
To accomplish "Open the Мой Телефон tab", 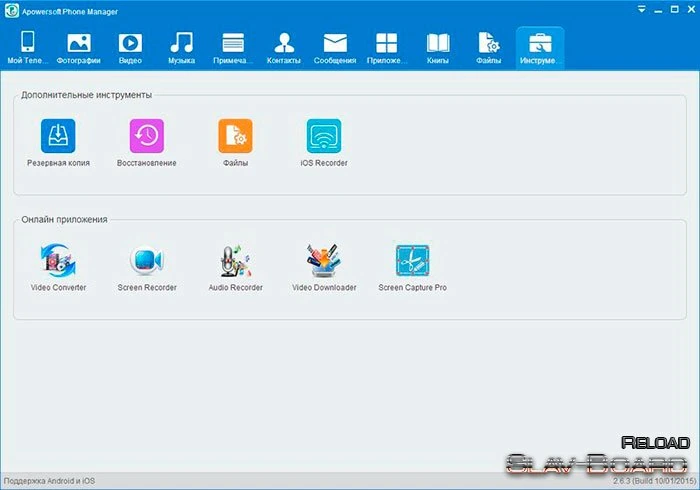I will (x=28, y=48).
